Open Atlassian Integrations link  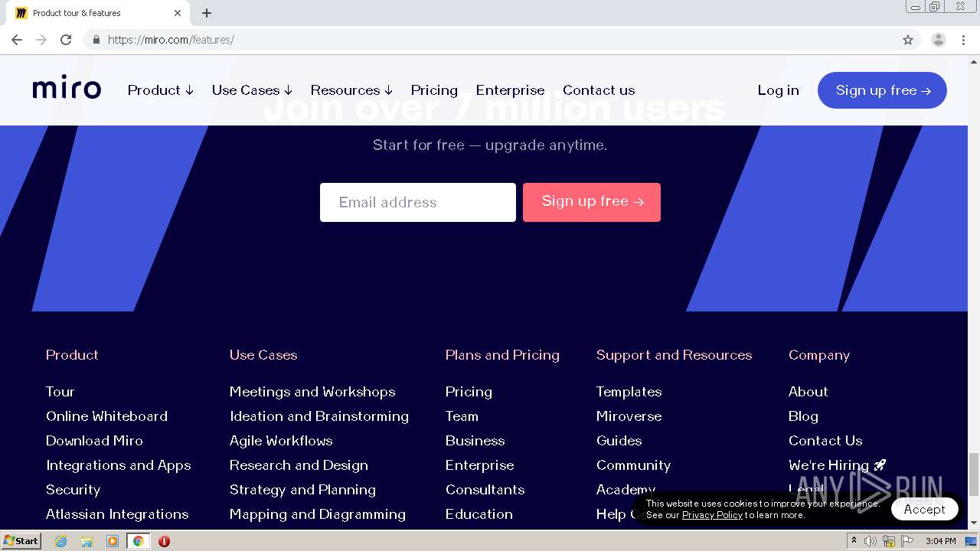tap(117, 514)
